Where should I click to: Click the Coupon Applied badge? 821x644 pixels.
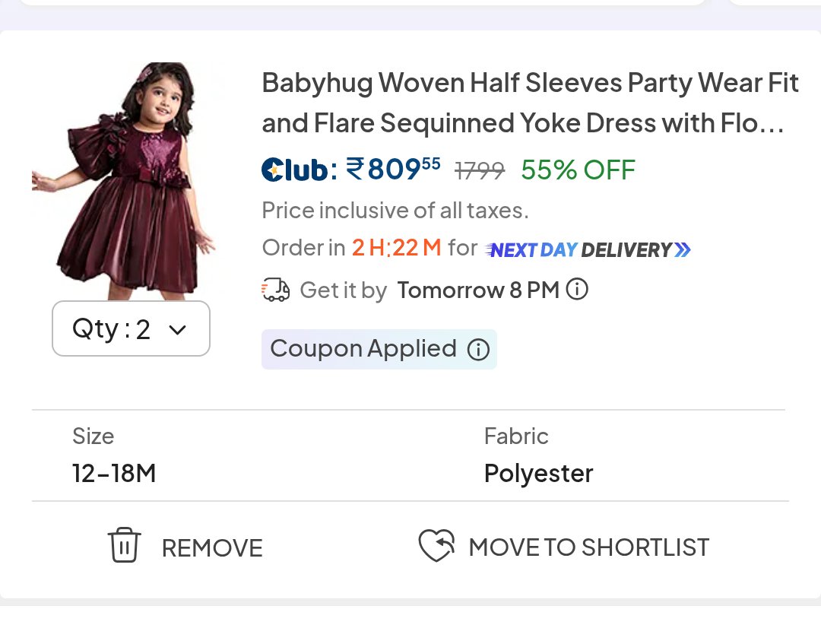coord(379,349)
